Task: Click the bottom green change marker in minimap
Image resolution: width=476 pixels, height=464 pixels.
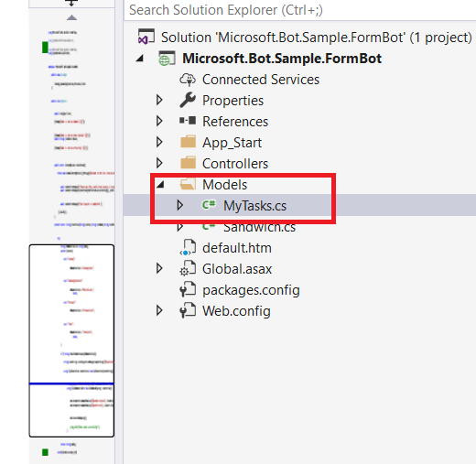Action: (45, 452)
